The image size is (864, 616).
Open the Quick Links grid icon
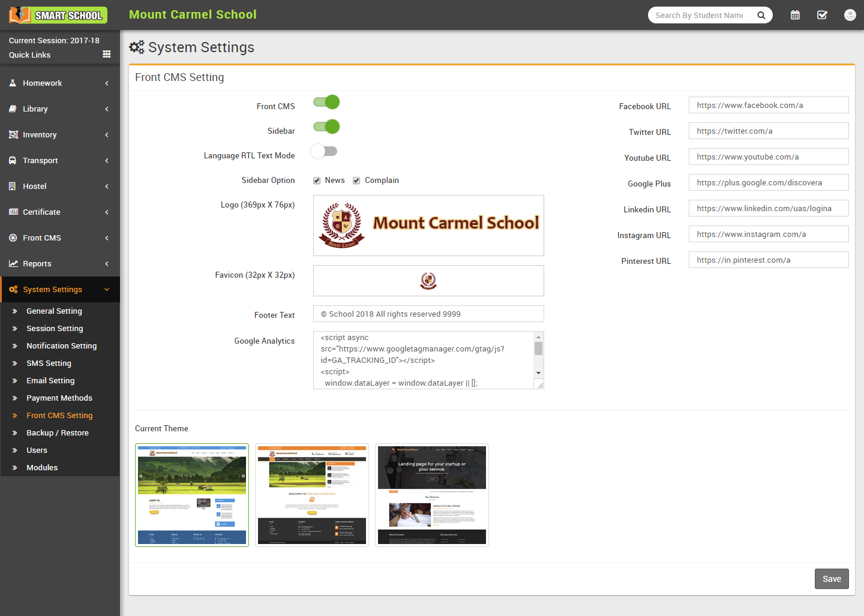[x=107, y=55]
